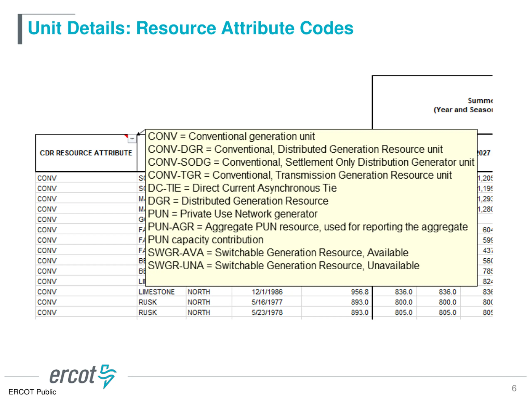Image resolution: width=532 pixels, height=399 pixels.
Task: Click the page number 6
Action: 514,388
